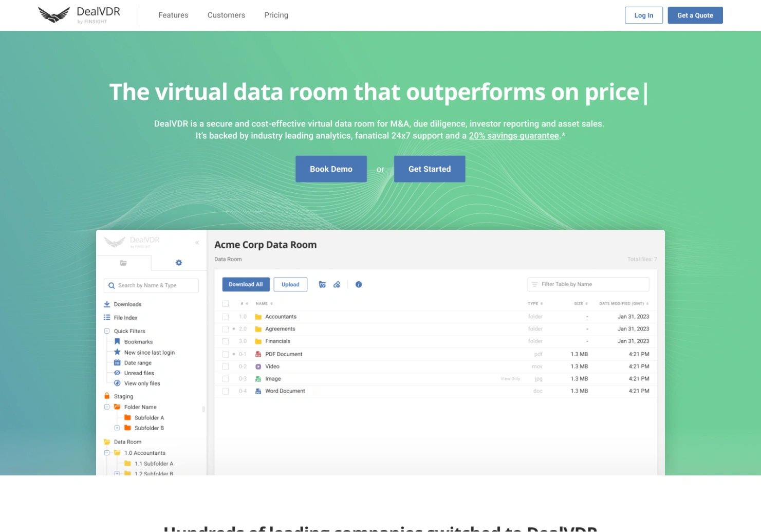Grab the sidebar resize handle

(x=203, y=410)
